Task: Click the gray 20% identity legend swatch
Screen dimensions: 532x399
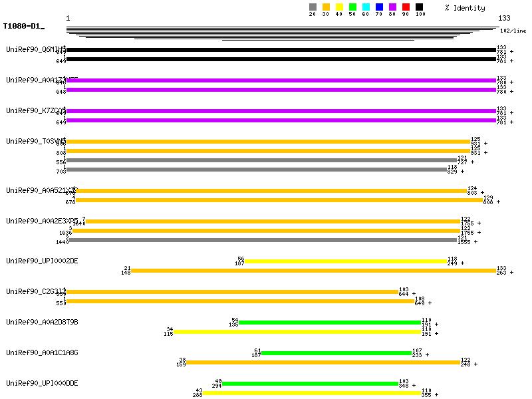Action: point(313,7)
